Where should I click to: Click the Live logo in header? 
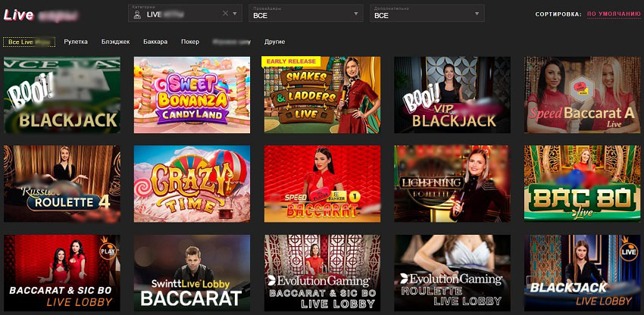pos(18,15)
